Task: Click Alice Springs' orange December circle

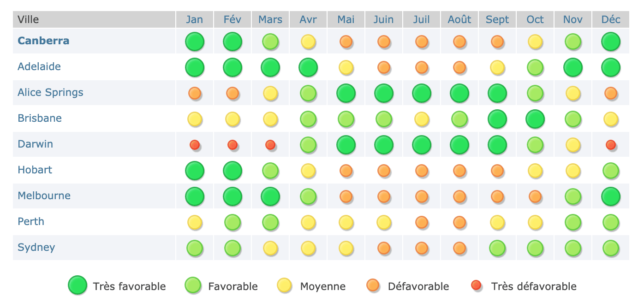Action: click(611, 93)
